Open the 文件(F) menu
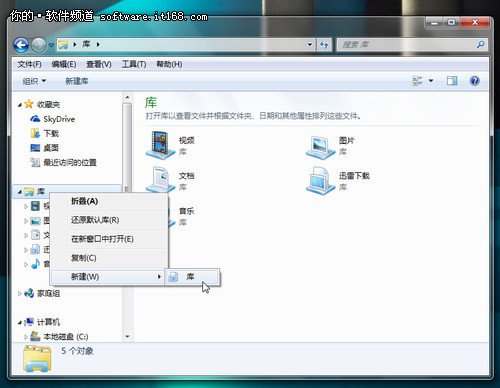 tap(29, 64)
